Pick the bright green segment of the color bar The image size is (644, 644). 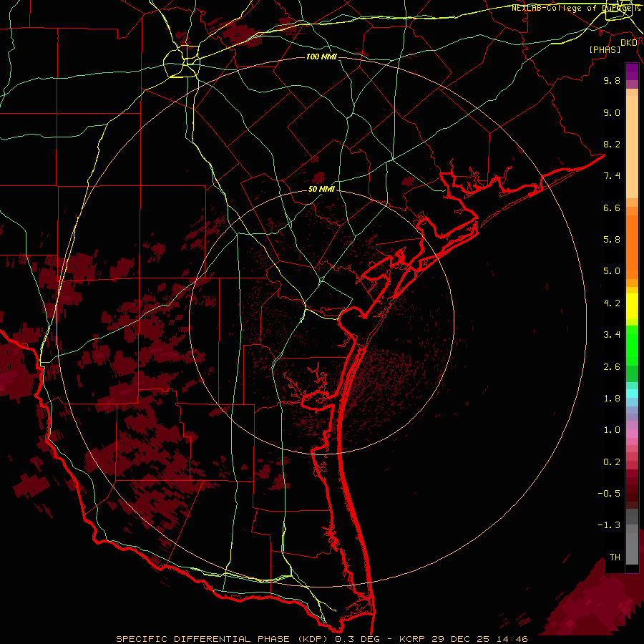tap(632, 345)
